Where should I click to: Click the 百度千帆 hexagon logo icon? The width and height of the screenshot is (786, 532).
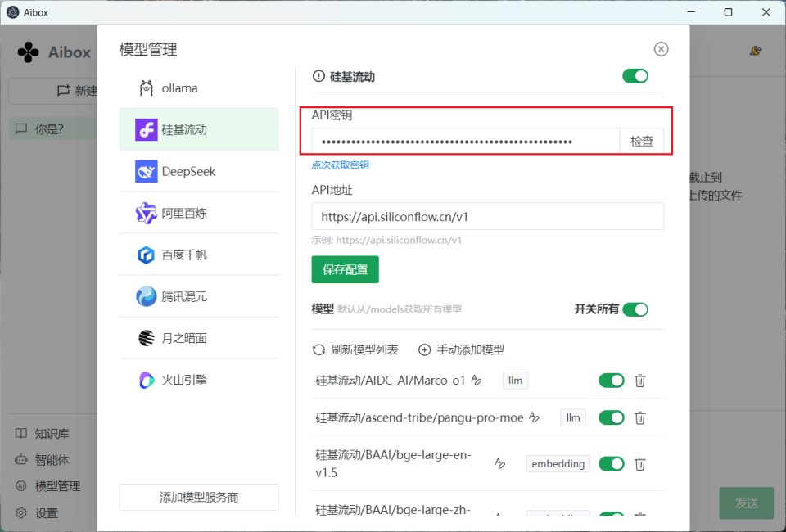(147, 255)
